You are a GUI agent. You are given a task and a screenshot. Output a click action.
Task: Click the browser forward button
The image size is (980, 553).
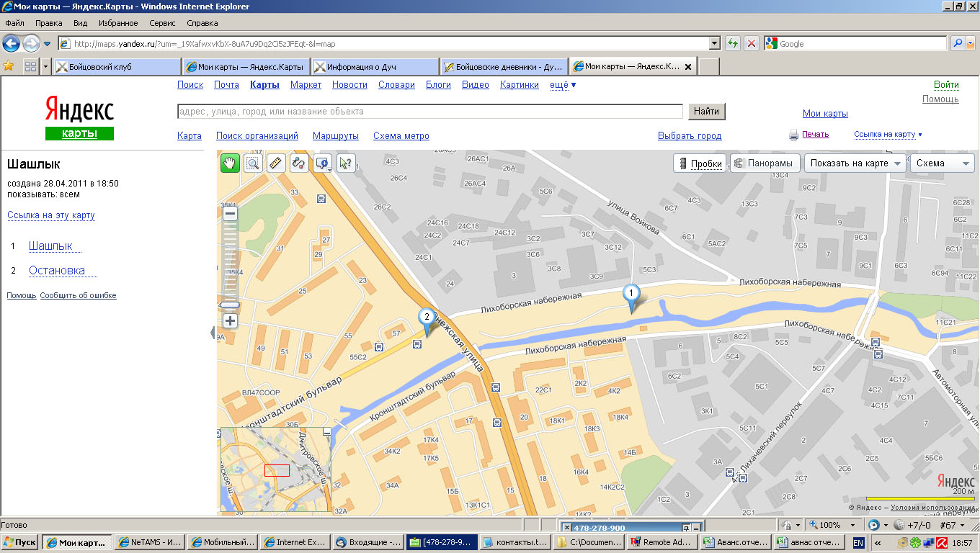click(x=31, y=44)
